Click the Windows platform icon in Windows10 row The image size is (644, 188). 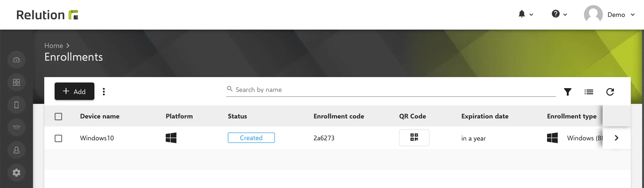[171, 138]
